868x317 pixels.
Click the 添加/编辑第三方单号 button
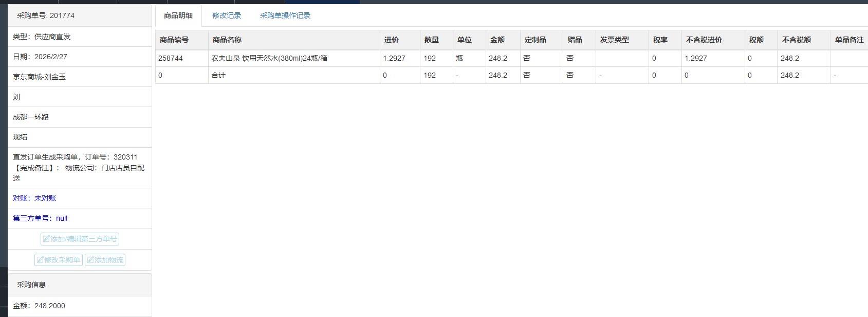point(80,239)
